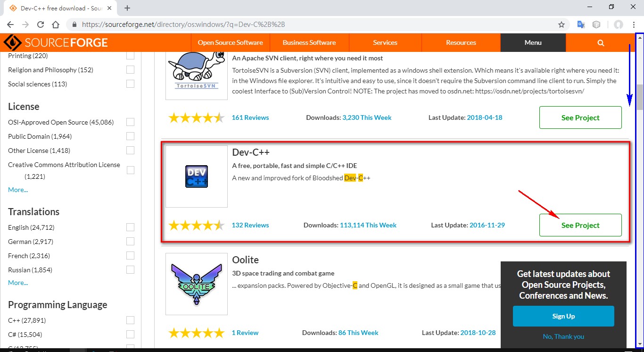Viewport: 644px width, 352px height.
Task: Click the browser back arrow
Action: coord(10,25)
